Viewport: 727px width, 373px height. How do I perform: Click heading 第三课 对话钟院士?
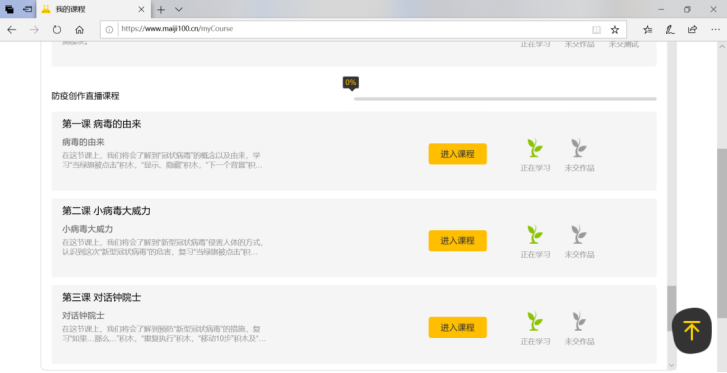point(102,297)
